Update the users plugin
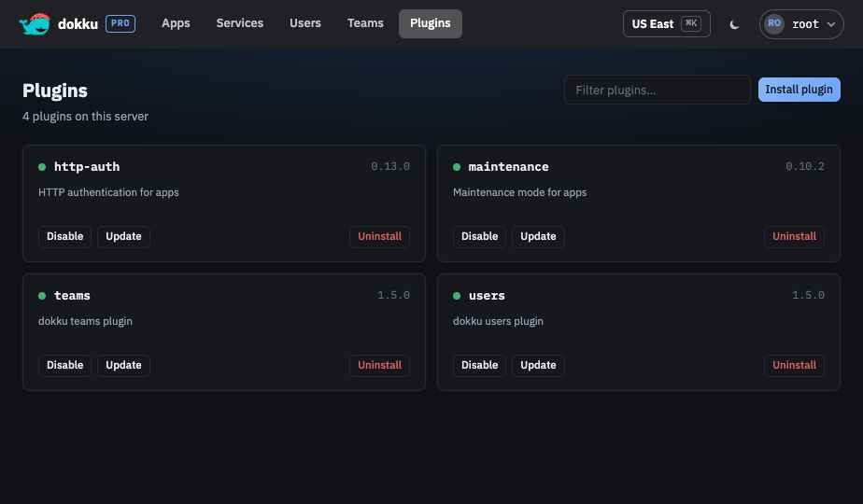This screenshot has height=504, width=863. (538, 365)
